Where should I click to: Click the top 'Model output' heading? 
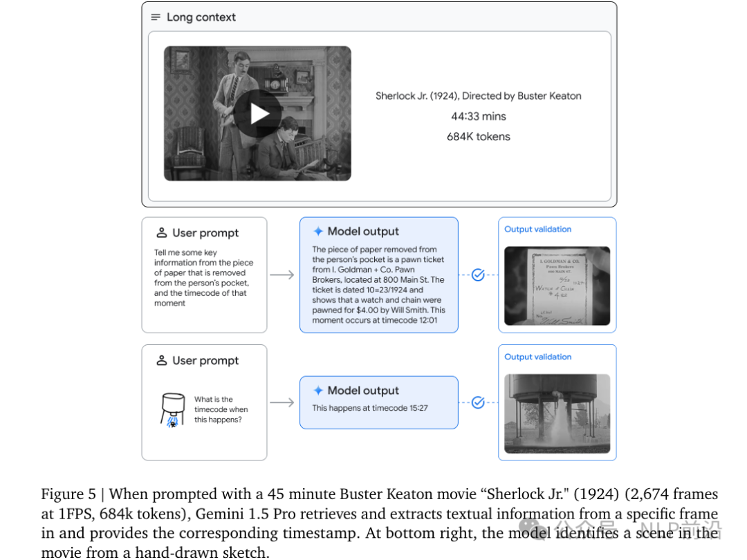point(363,232)
